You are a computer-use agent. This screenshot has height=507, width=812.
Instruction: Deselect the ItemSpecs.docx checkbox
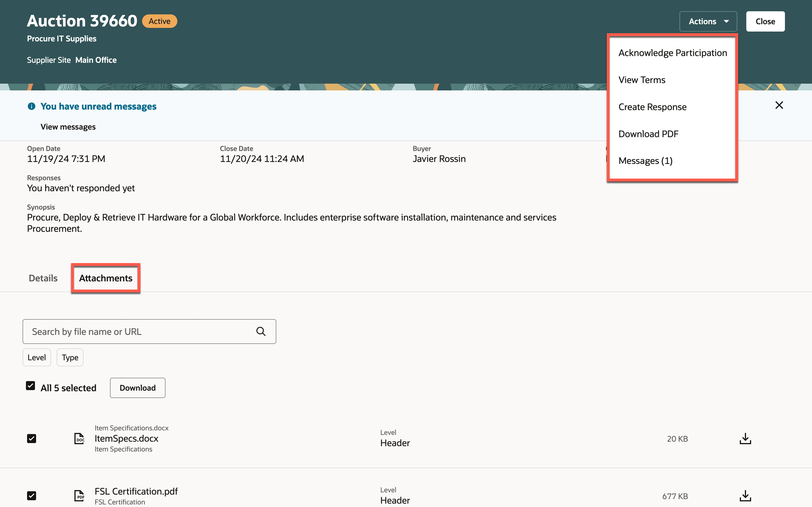[x=32, y=439]
